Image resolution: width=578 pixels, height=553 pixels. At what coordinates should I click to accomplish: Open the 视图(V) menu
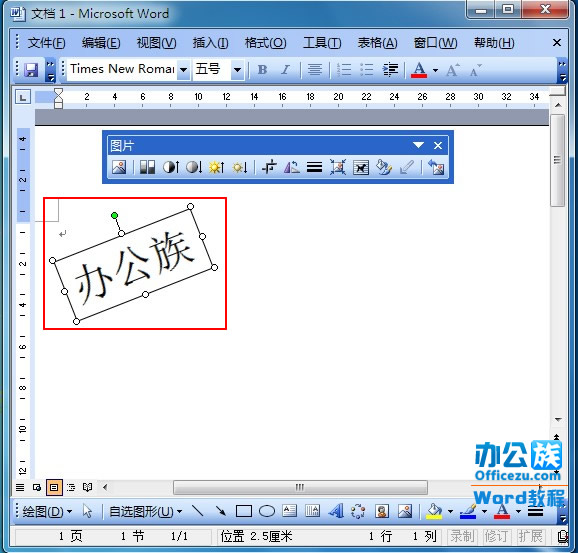156,43
